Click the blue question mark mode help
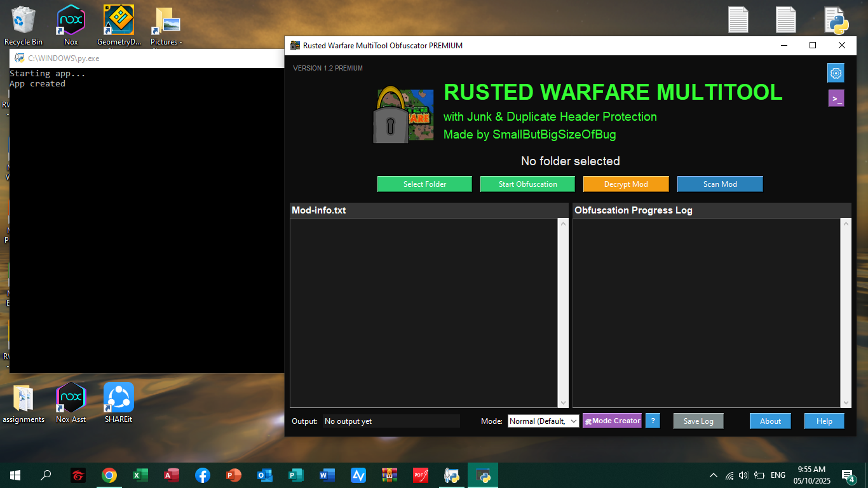Viewport: 868px width, 488px height. [x=653, y=421]
